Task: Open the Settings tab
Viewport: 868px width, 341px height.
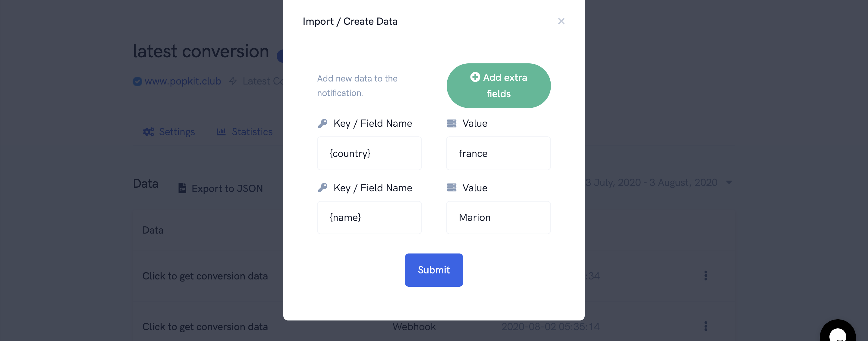Action: (169, 132)
